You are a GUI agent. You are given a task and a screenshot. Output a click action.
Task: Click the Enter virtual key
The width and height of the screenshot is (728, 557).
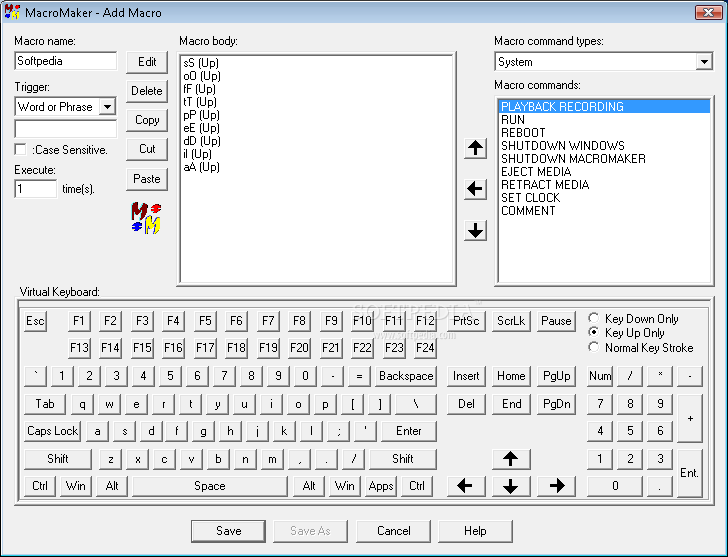409,431
